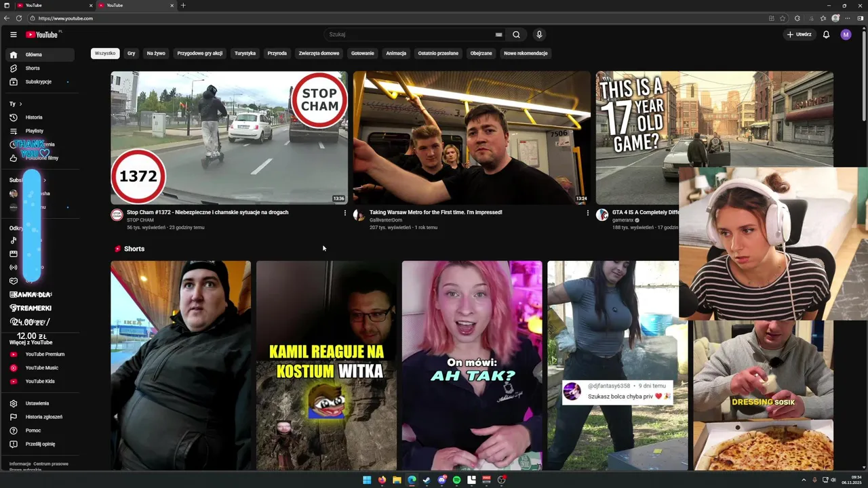
Task: Open Playlisty in sidebar
Action: tap(39, 131)
